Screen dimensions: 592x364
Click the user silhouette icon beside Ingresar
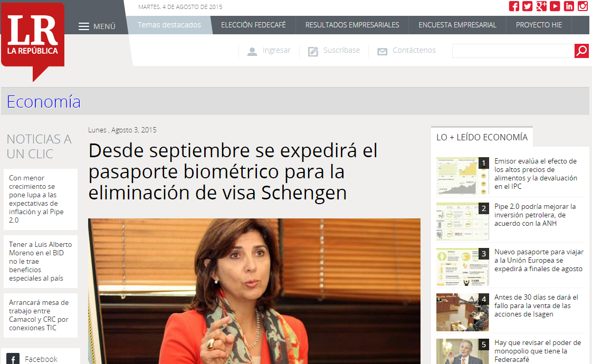tap(252, 51)
